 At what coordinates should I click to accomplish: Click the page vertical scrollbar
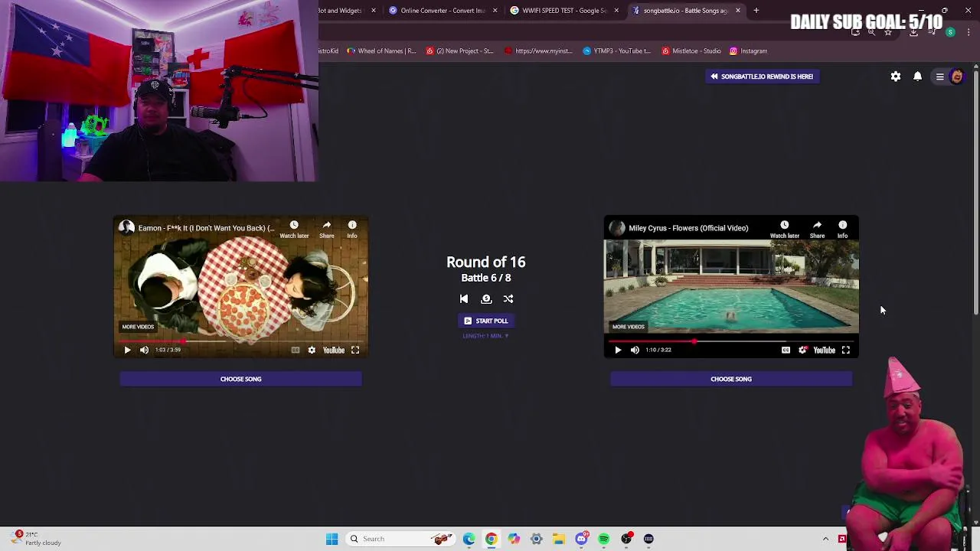[x=975, y=191]
